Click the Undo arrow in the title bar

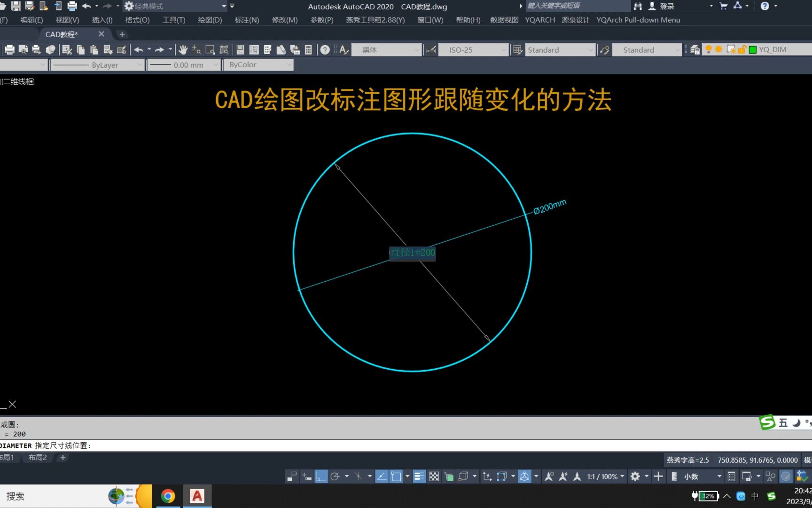[x=86, y=6]
